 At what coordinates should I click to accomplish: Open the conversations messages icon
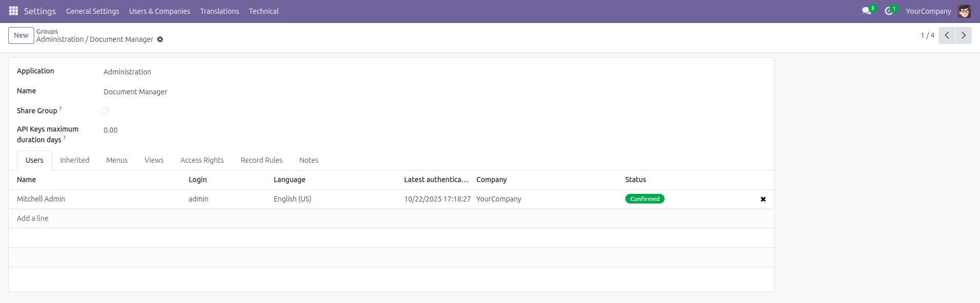coord(866,11)
